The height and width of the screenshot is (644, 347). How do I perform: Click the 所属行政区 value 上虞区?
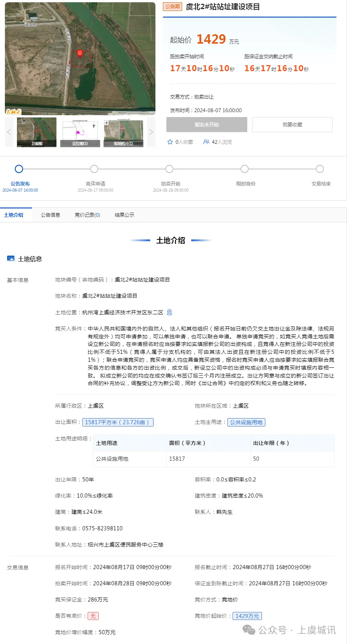(96, 406)
